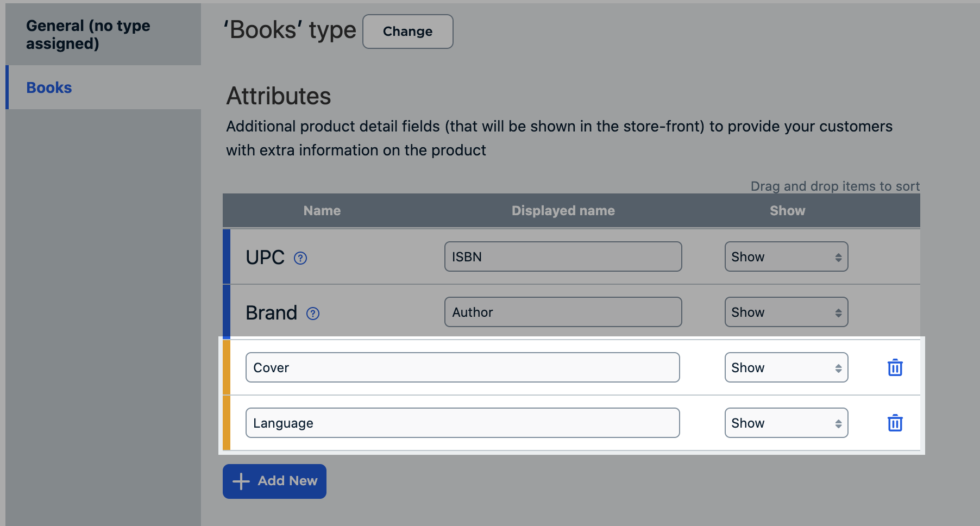This screenshot has height=526, width=980.
Task: Select General (no type assigned) section
Action: coord(89,34)
